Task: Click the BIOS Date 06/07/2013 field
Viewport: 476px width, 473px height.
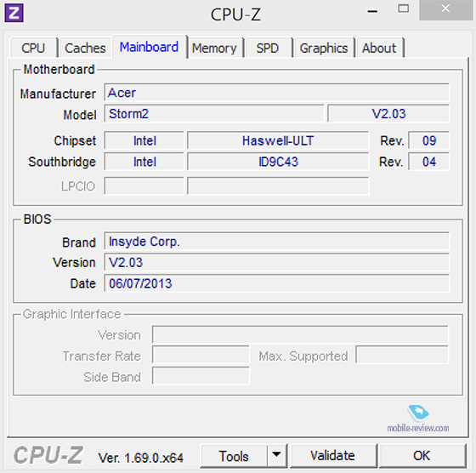Action: click(276, 283)
